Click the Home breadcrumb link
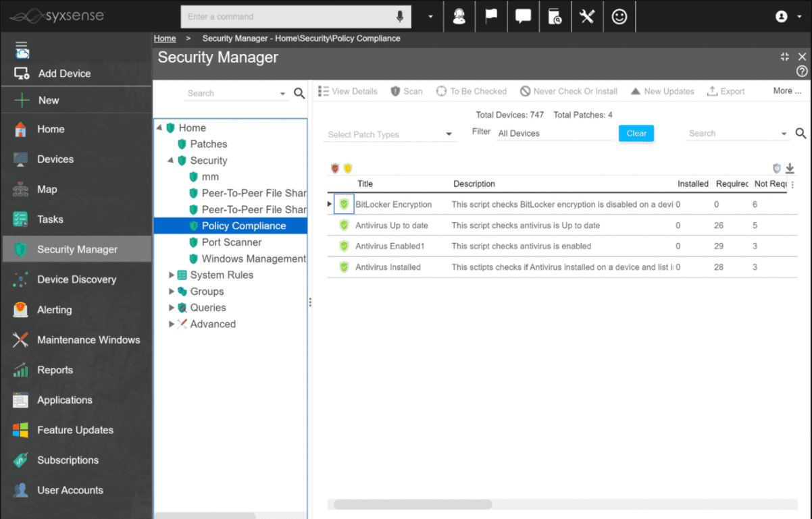The width and height of the screenshot is (812, 519). click(165, 38)
